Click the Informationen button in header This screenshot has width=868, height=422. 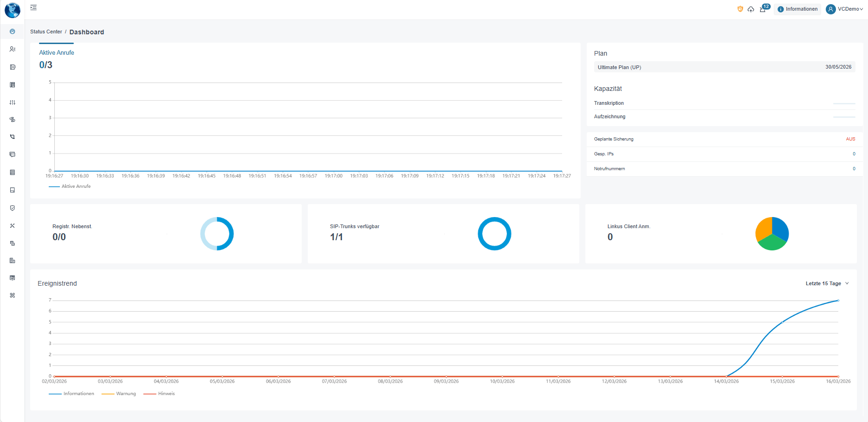tap(797, 9)
